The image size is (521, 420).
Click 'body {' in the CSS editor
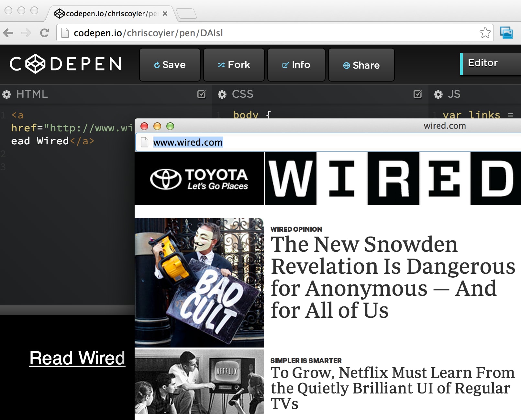[252, 114]
